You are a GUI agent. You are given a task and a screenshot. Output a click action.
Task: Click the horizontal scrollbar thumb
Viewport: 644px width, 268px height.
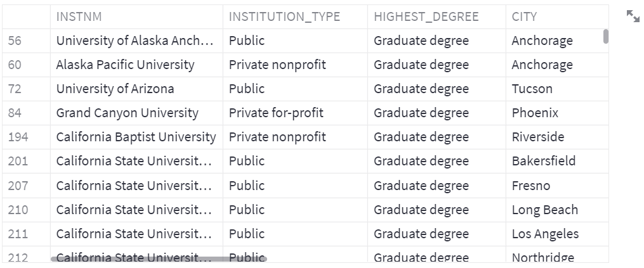point(159,258)
